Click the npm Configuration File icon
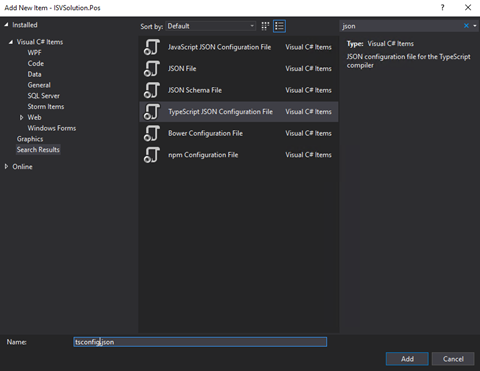Screen dimensions: 480x371 pyautogui.click(x=152, y=155)
